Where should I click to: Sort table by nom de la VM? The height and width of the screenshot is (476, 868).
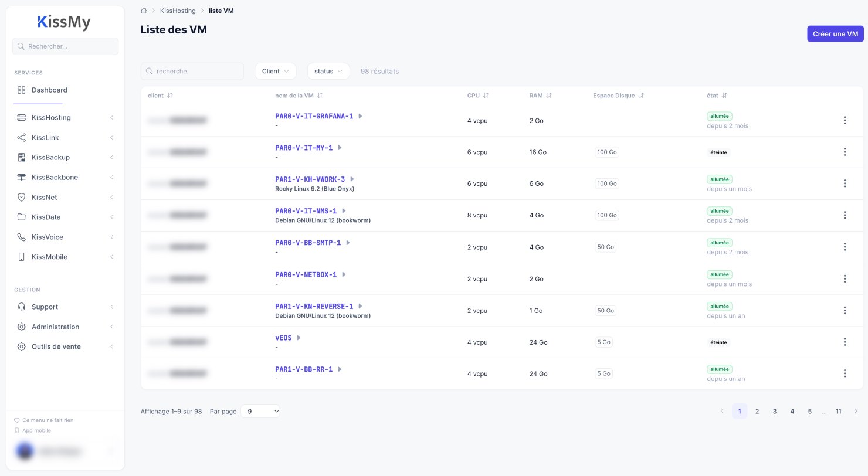tap(320, 96)
